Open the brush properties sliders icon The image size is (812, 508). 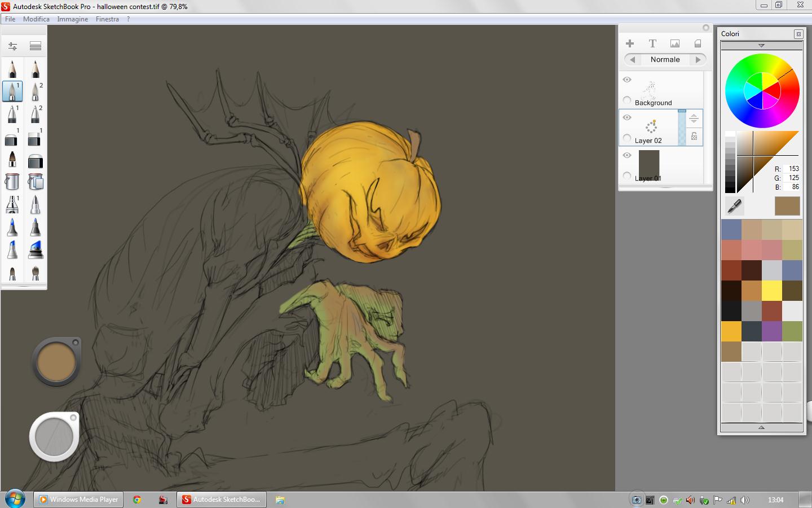(12, 46)
